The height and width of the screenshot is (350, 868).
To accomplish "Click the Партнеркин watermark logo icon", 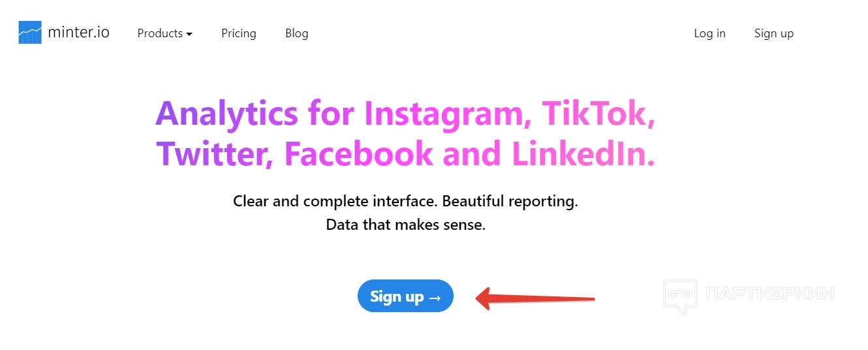I will [x=679, y=296].
